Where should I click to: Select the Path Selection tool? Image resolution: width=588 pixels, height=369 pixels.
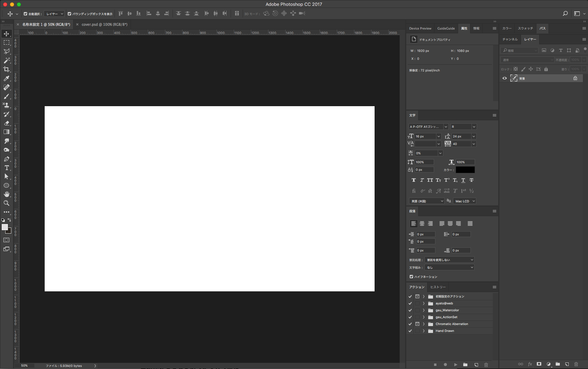(7, 177)
